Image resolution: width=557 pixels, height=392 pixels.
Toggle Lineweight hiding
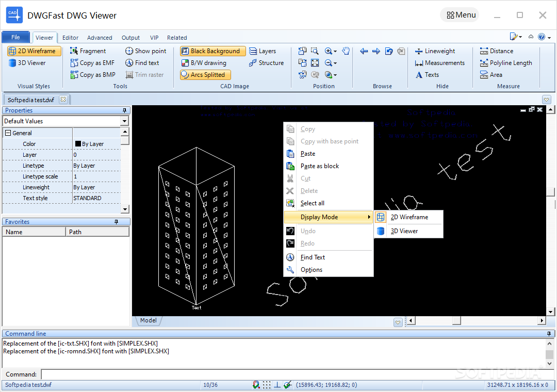[435, 51]
